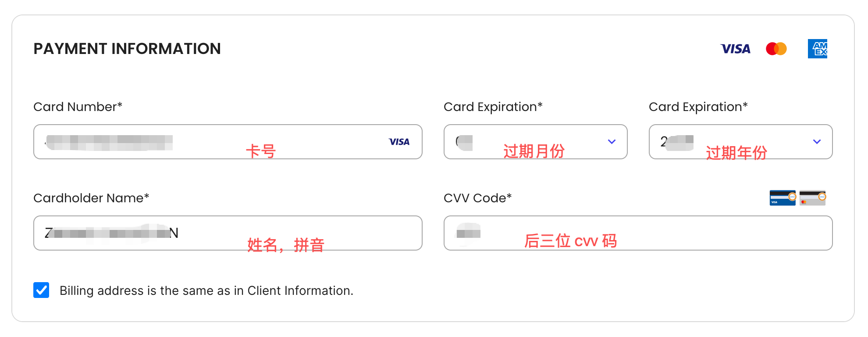Expand the expiration month dropdown arrow
This screenshot has height=337, width=868.
pyautogui.click(x=612, y=142)
